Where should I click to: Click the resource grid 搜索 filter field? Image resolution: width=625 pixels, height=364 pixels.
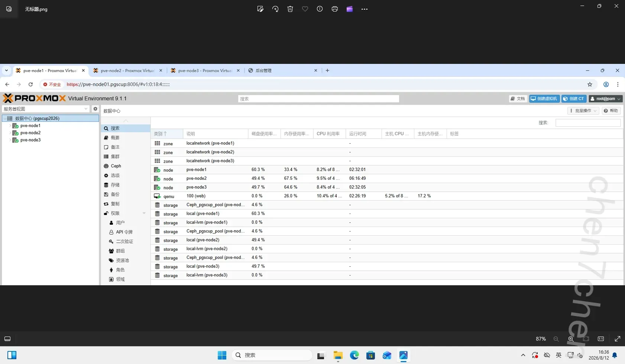click(588, 123)
